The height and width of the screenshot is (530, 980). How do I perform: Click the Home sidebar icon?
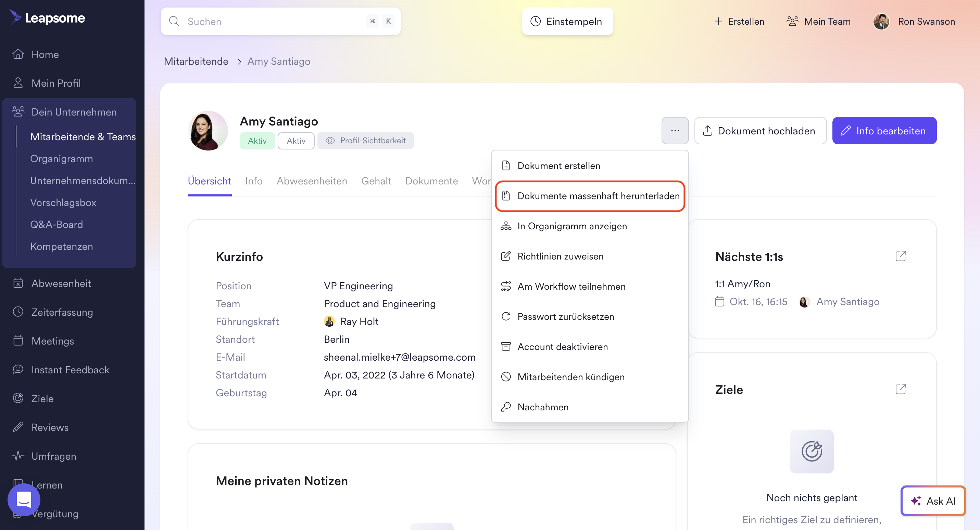18,54
